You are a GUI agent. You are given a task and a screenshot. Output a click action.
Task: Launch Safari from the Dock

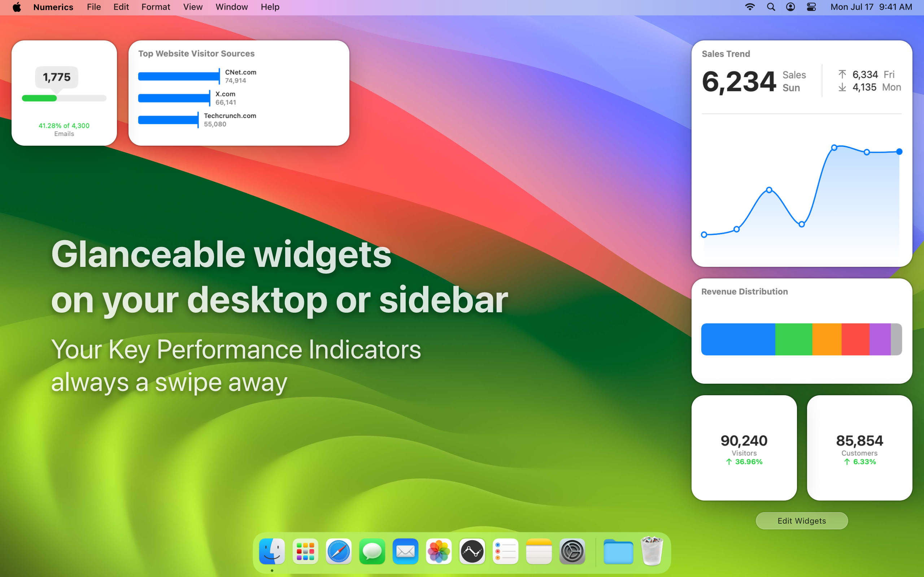338,551
